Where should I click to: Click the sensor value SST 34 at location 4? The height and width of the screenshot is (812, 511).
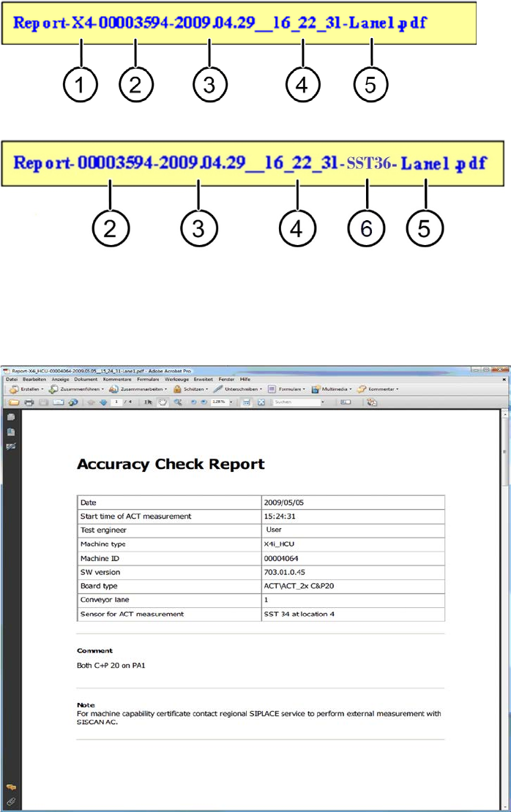tap(299, 614)
